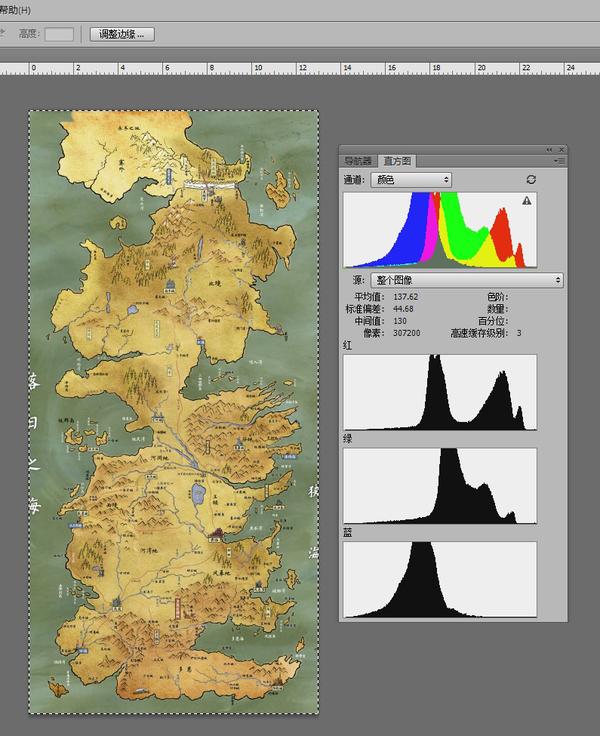
Task: Click the 高度 label in options bar
Action: (30, 34)
